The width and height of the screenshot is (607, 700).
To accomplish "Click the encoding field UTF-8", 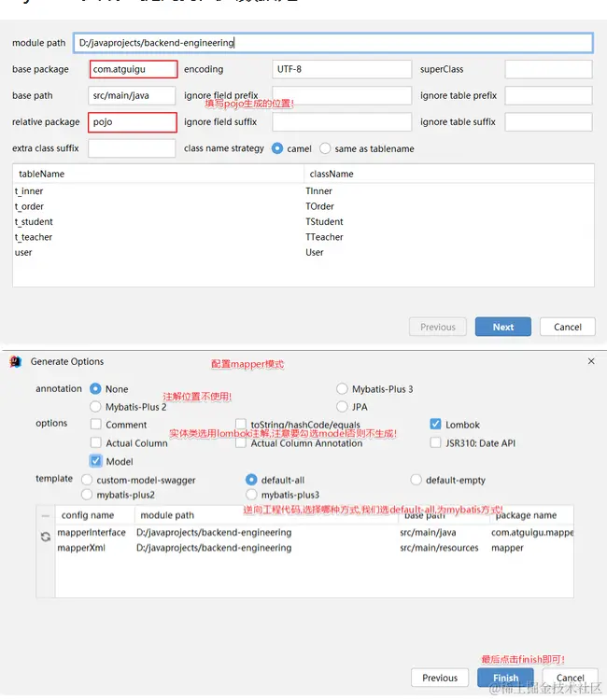I will click(342, 69).
